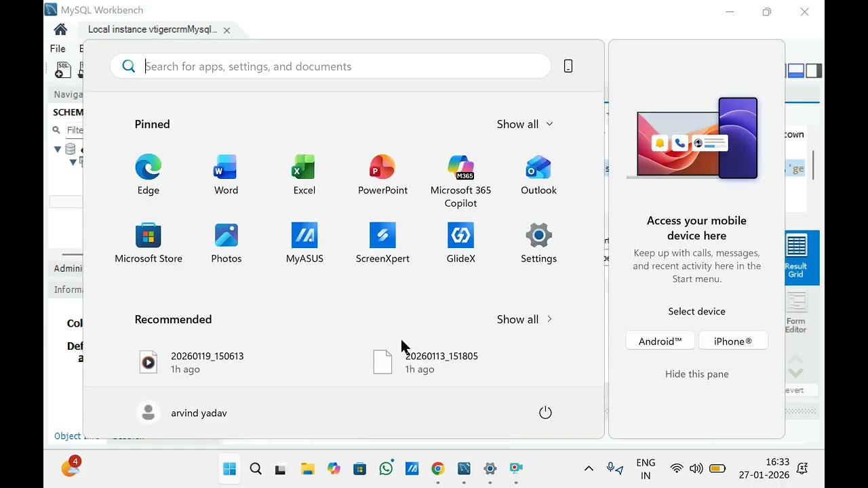Expand hidden system tray icons

pos(589,468)
